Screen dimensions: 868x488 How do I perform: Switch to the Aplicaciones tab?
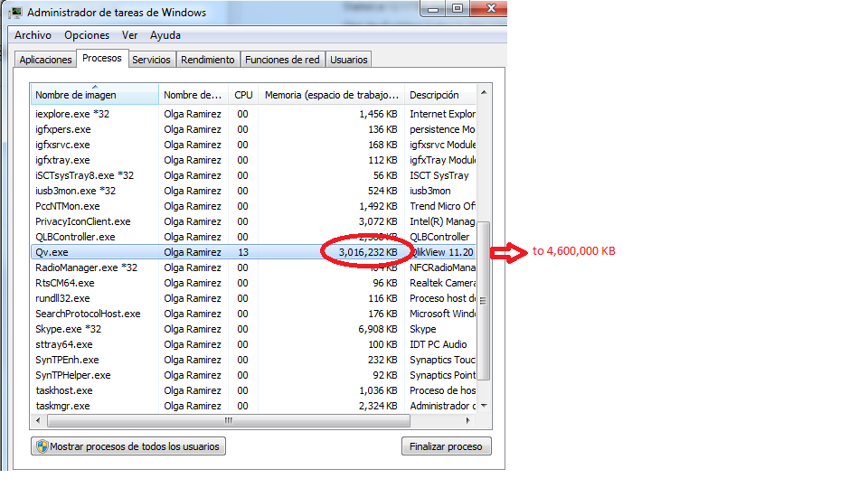45,60
